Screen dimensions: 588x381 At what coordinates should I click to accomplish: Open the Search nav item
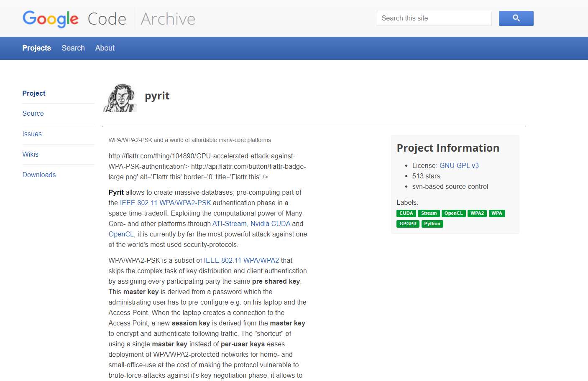(73, 48)
